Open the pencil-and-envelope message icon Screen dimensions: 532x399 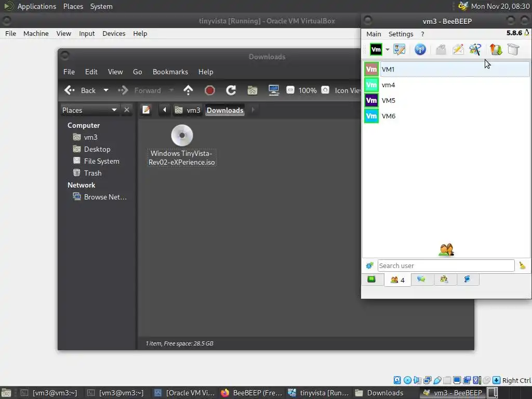(x=458, y=49)
